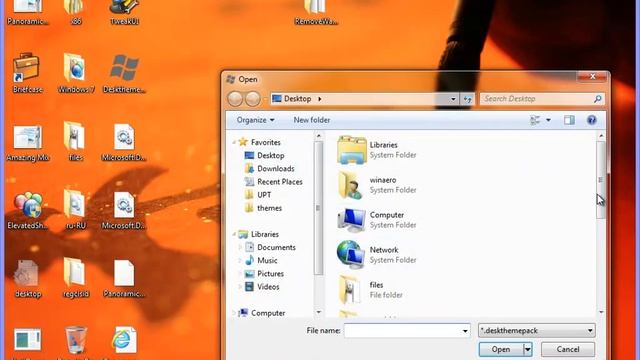This screenshot has height=360, width=640.
Task: Click the Open button's split dropdown arrow
Action: (x=528, y=349)
